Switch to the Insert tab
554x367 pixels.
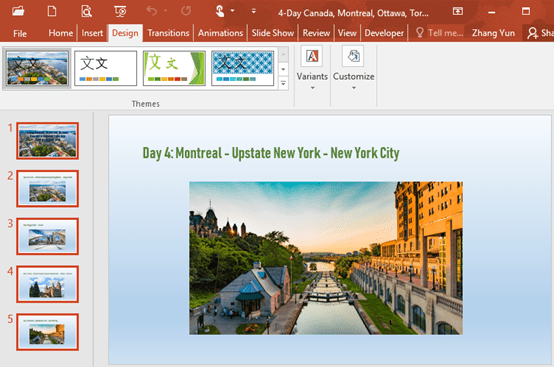92,33
